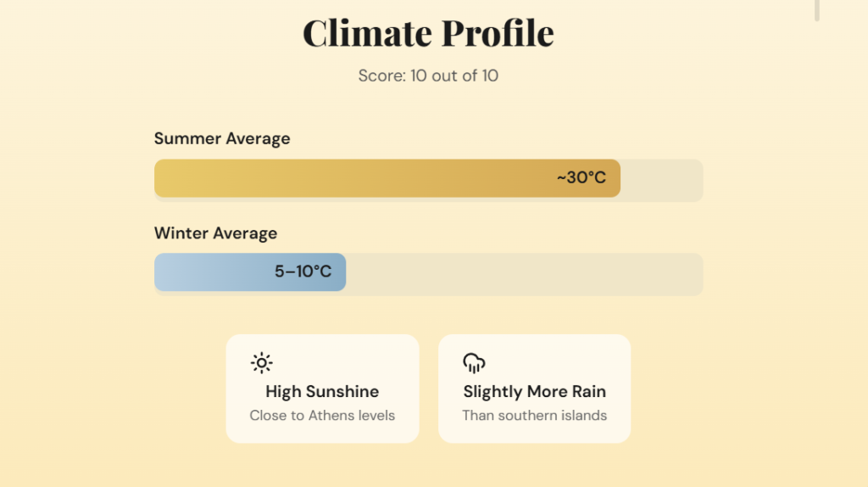Click the 'Than southern islands' caption
868x487 pixels.
point(534,416)
